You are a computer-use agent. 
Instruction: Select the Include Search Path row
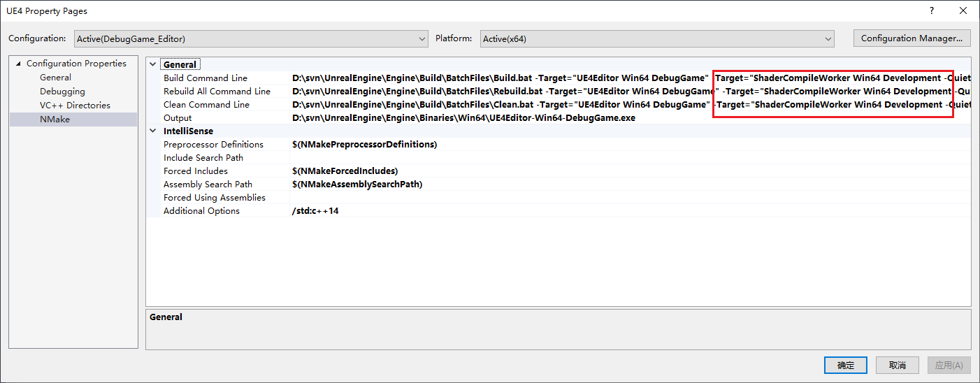tap(559, 158)
